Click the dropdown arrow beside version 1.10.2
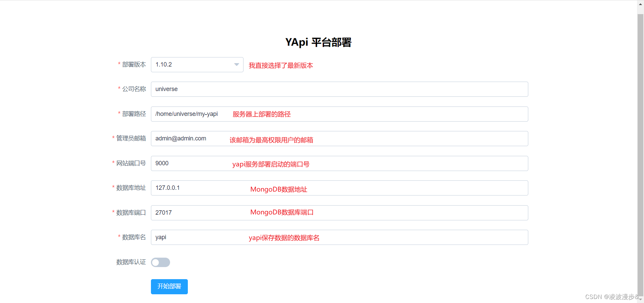 tap(236, 64)
